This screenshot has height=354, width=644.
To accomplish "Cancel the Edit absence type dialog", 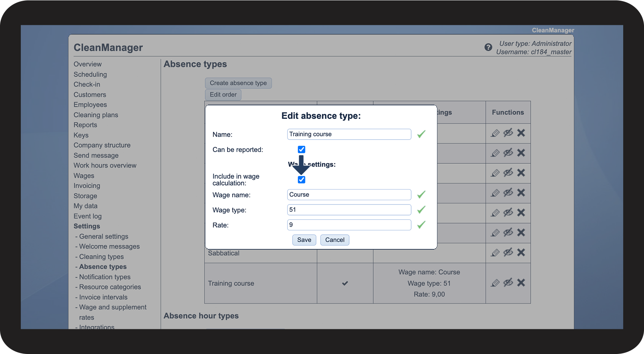I will tap(335, 240).
